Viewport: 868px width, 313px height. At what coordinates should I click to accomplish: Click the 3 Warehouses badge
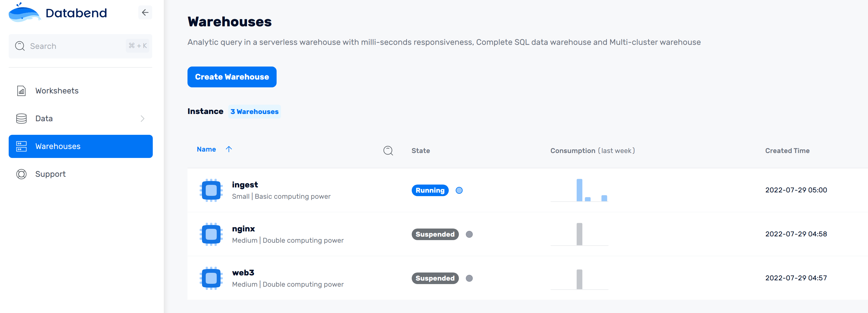coord(254,112)
